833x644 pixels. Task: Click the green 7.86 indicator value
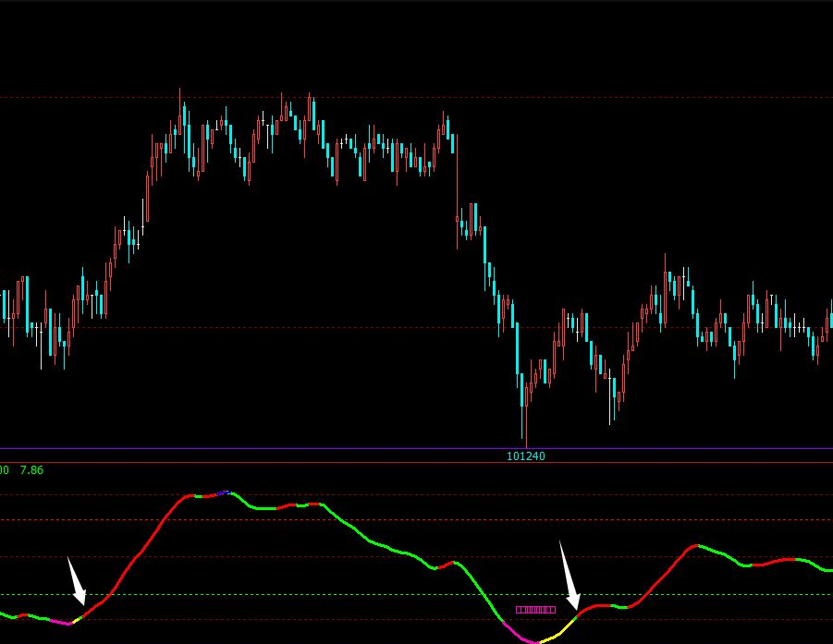(x=31, y=470)
